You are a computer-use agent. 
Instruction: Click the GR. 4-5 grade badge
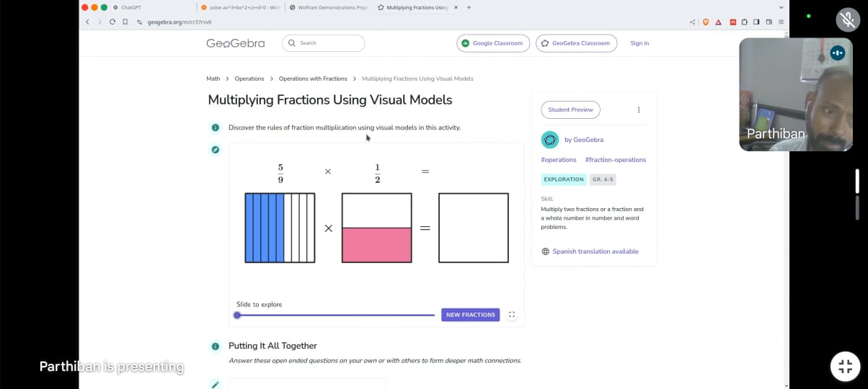pos(603,179)
